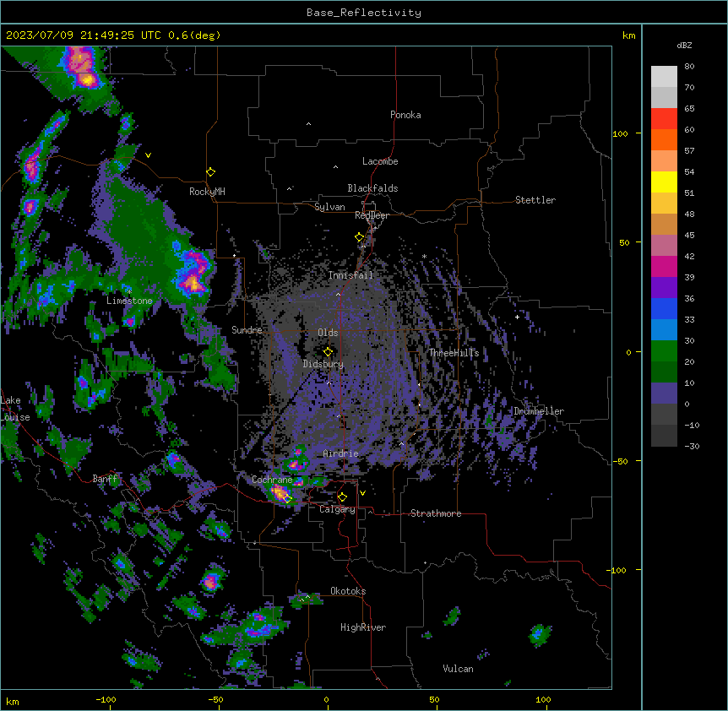728x711 pixels.
Task: Click the white plus marker east of ThreeHills
Action: point(517,317)
